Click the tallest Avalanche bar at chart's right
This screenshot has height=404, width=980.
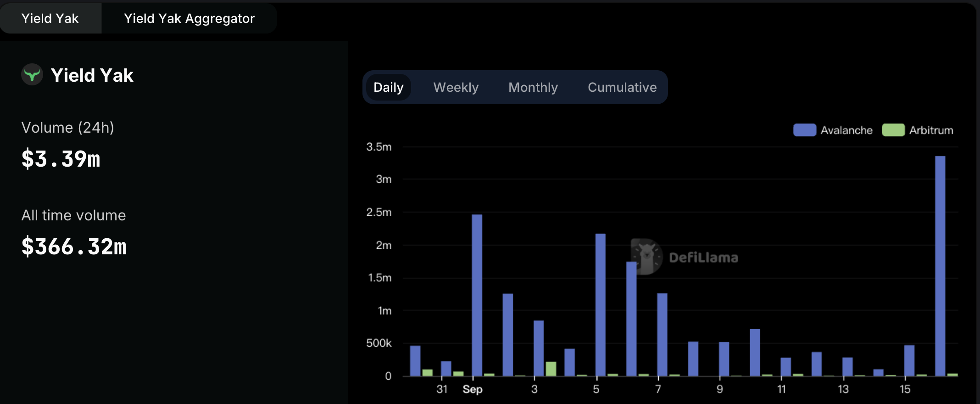click(940, 266)
